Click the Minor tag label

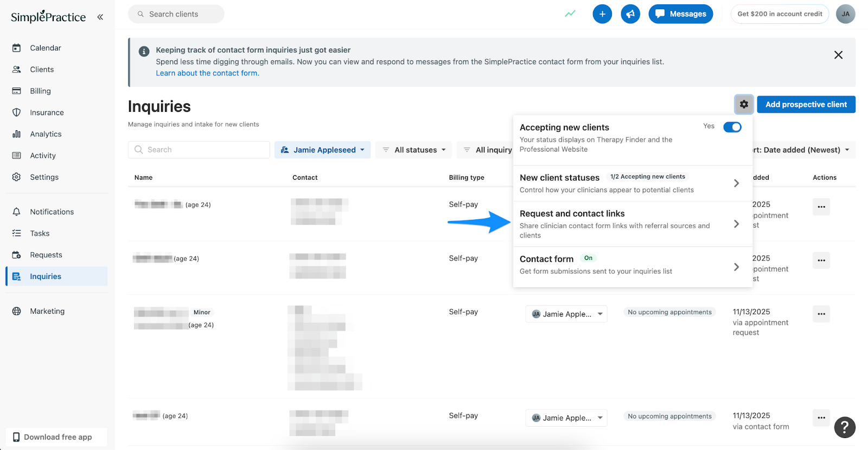click(x=202, y=312)
